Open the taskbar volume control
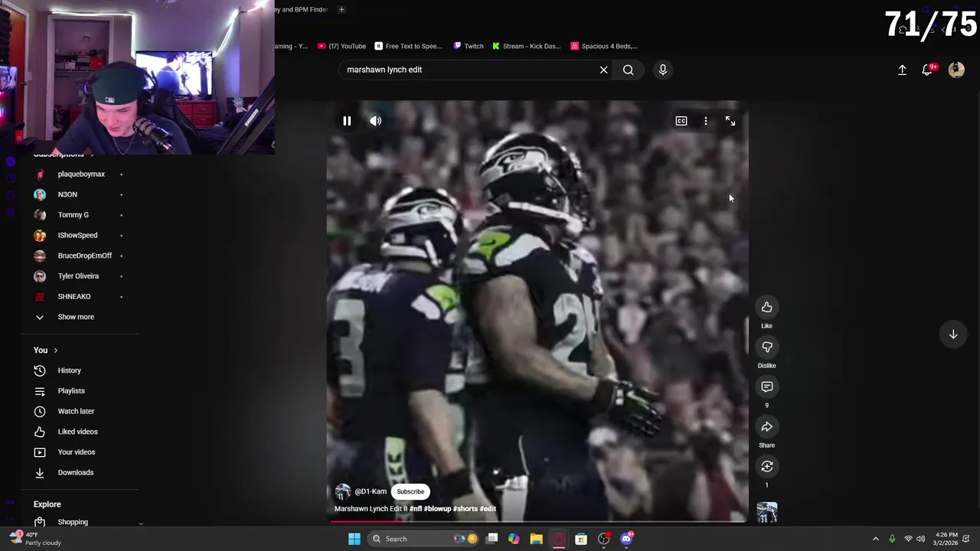Screen dimensions: 980x551 tap(921, 539)
